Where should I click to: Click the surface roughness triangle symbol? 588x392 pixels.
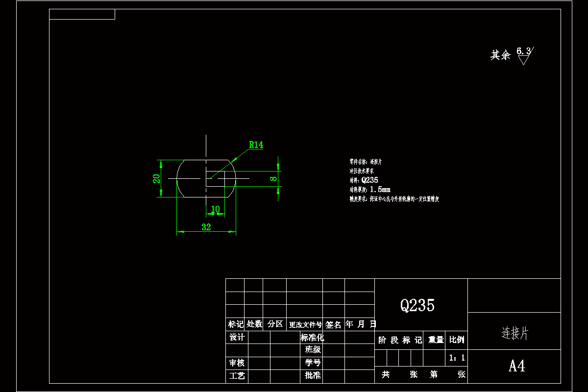coord(524,60)
